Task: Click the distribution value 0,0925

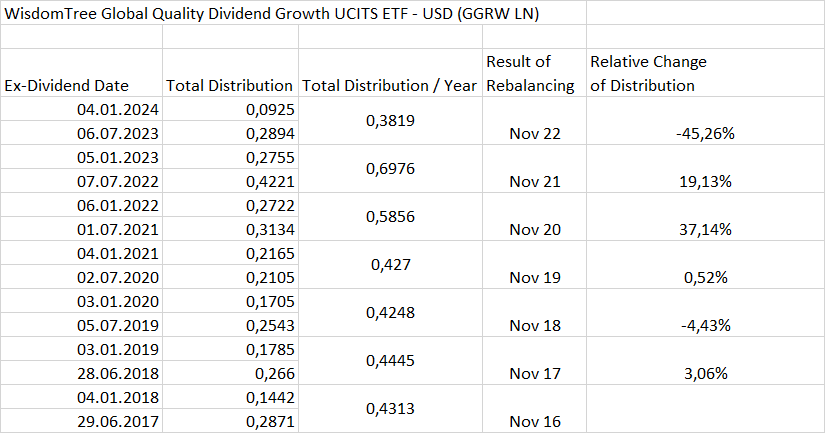Action: coord(269,109)
